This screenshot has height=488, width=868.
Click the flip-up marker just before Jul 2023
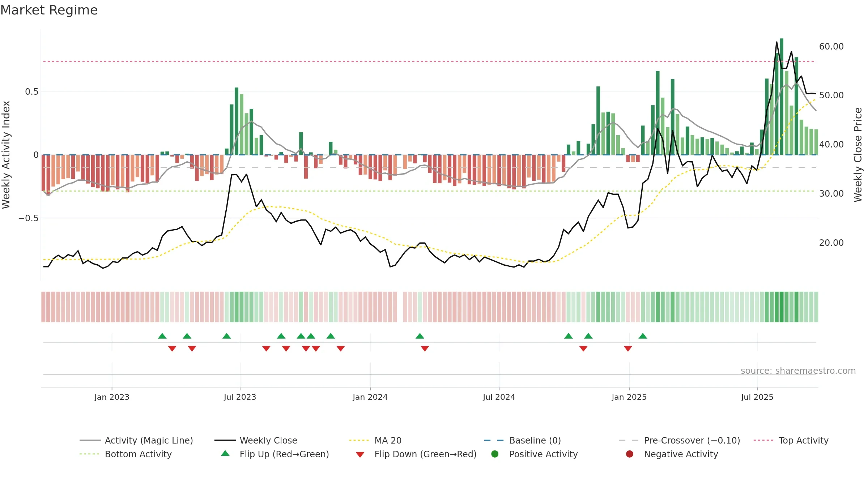point(227,336)
